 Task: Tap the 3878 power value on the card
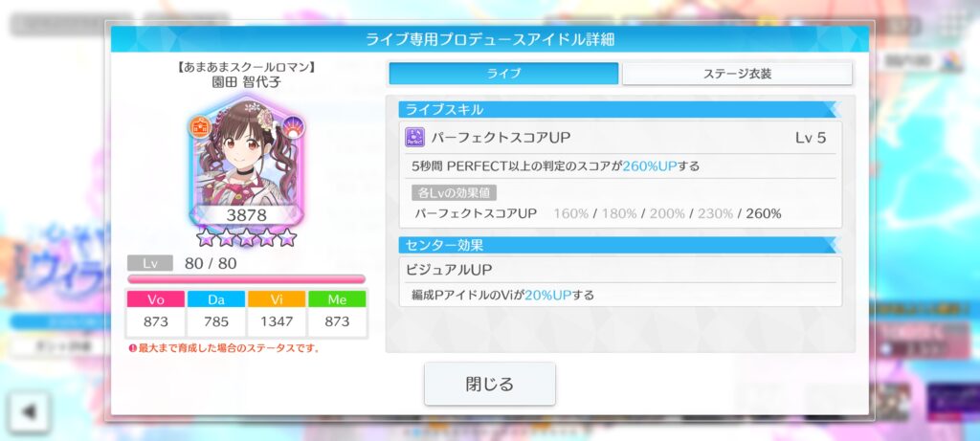pos(246,215)
